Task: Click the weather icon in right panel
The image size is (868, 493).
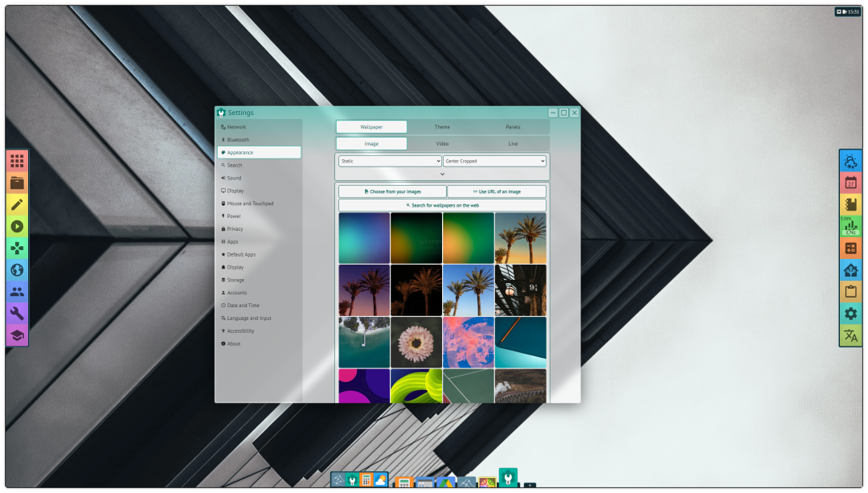Action: (850, 161)
